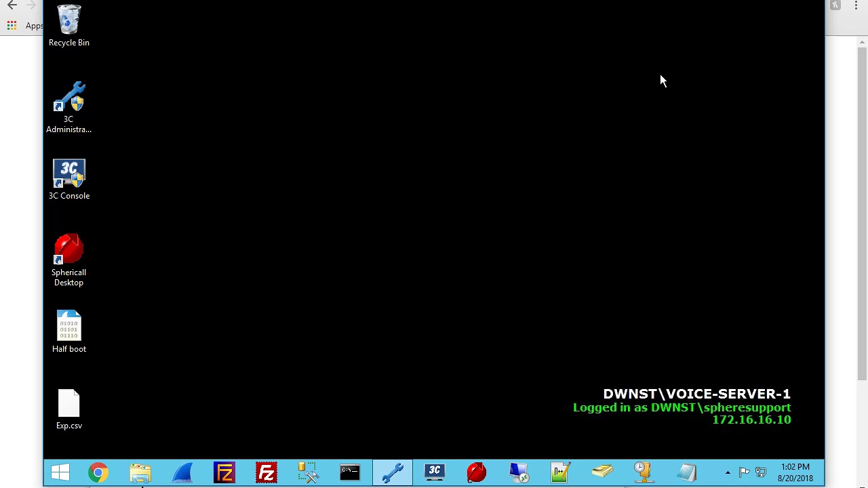Open the Windows Start button
The height and width of the screenshot is (488, 868).
click(x=60, y=472)
